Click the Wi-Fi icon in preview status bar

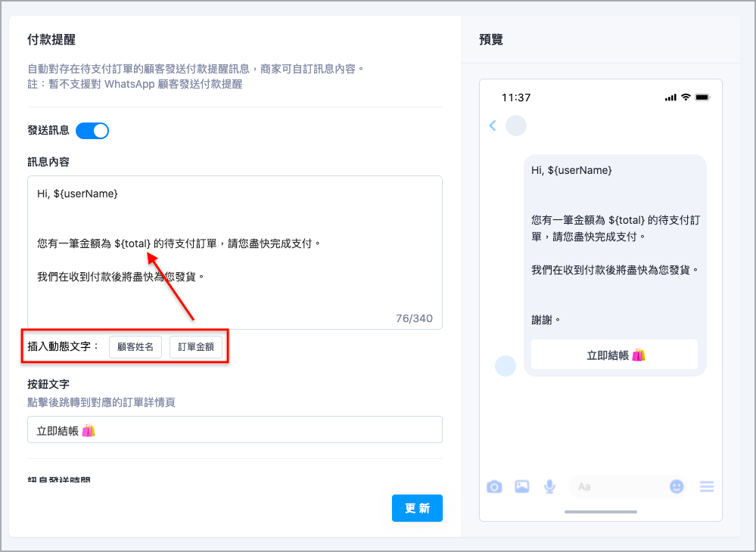[x=686, y=98]
